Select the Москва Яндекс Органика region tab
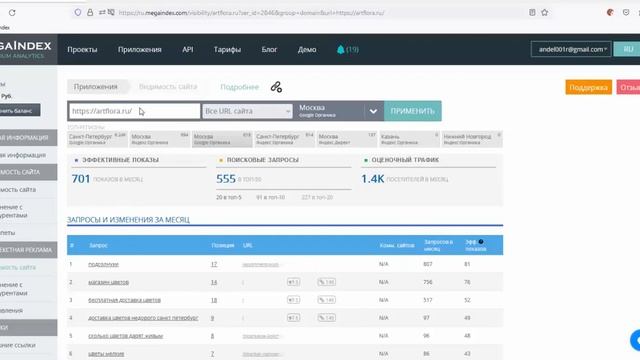 tap(160, 139)
